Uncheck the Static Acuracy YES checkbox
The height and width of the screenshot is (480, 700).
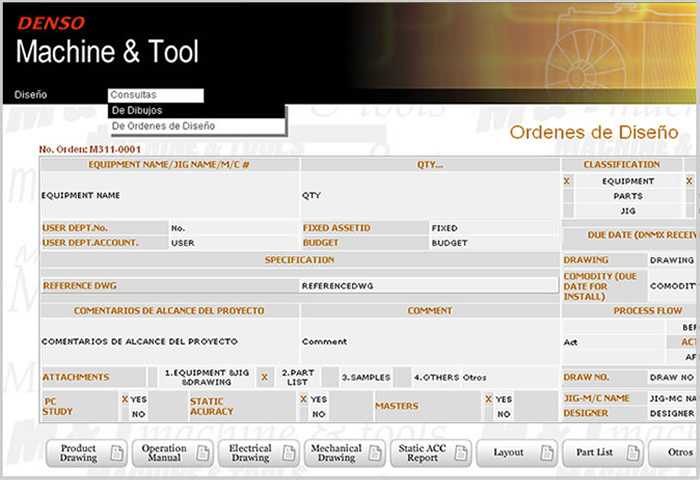[x=304, y=398]
